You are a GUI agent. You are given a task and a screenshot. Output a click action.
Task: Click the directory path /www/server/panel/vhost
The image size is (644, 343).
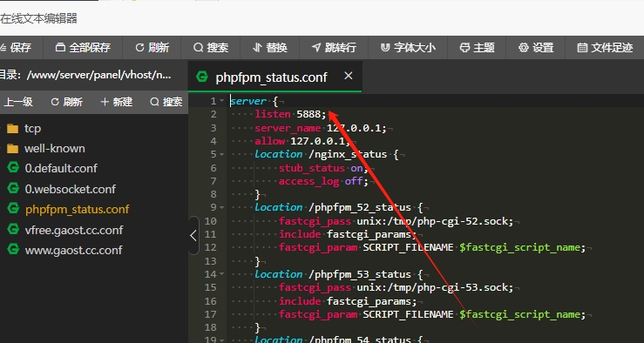pos(98,75)
